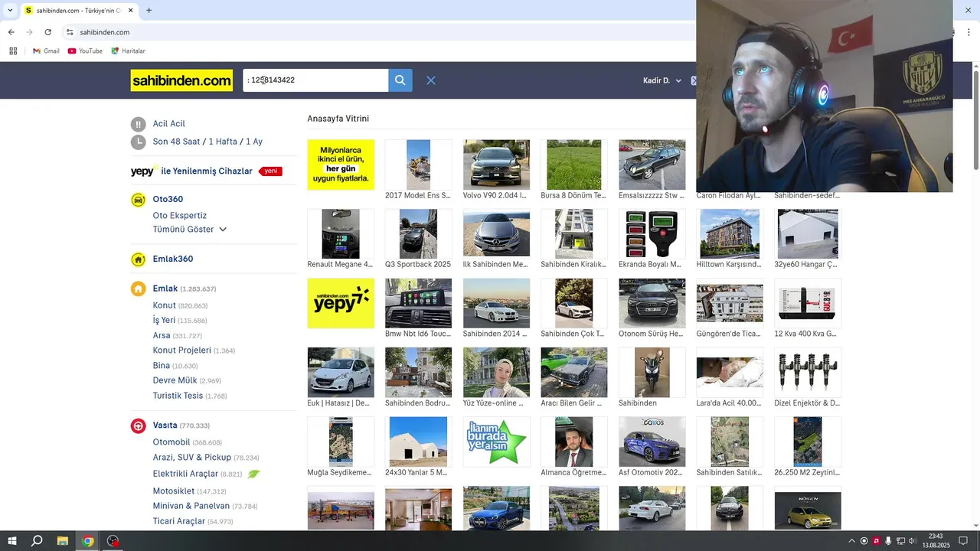Open Chrome apps grid in bookmarks bar
The height and width of the screenshot is (551, 980).
13,51
